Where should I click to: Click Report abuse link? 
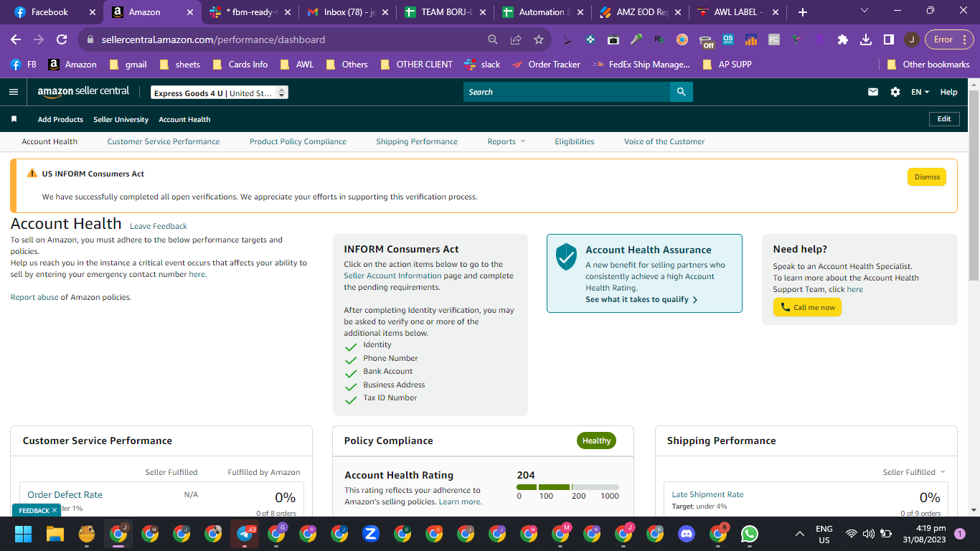(x=34, y=297)
